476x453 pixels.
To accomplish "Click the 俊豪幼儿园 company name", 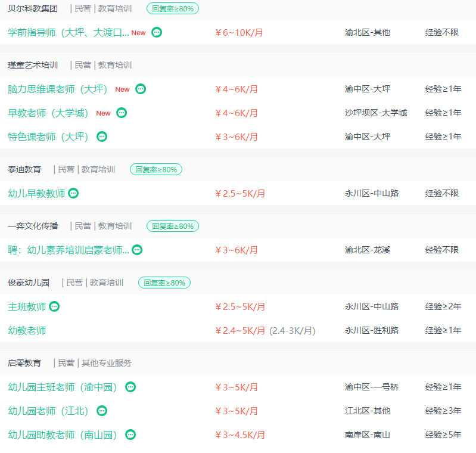I will [x=29, y=283].
